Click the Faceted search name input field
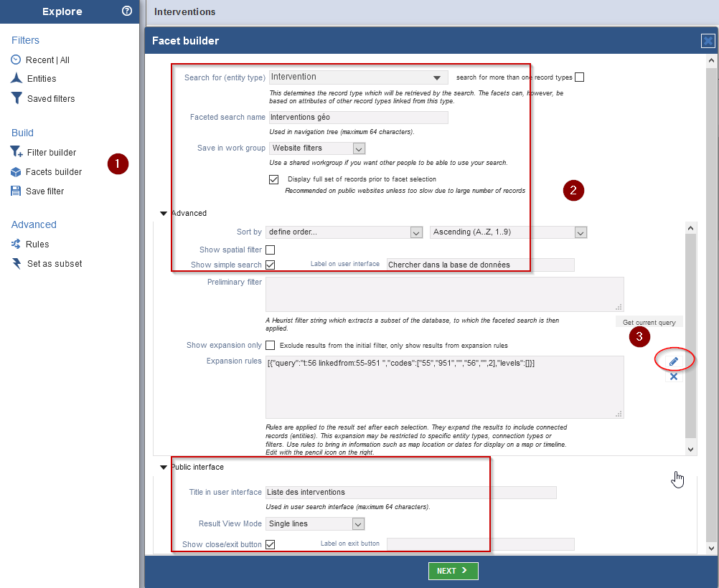Screen dimensions: 719x588 358,118
